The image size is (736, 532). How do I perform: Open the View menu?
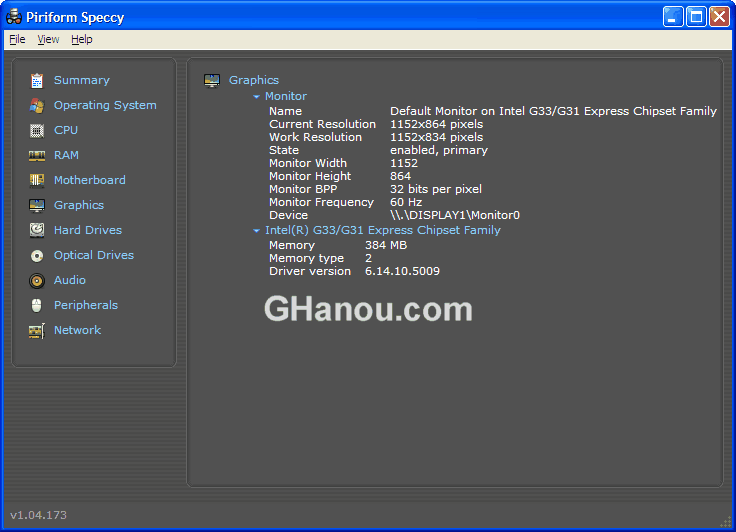(48, 39)
